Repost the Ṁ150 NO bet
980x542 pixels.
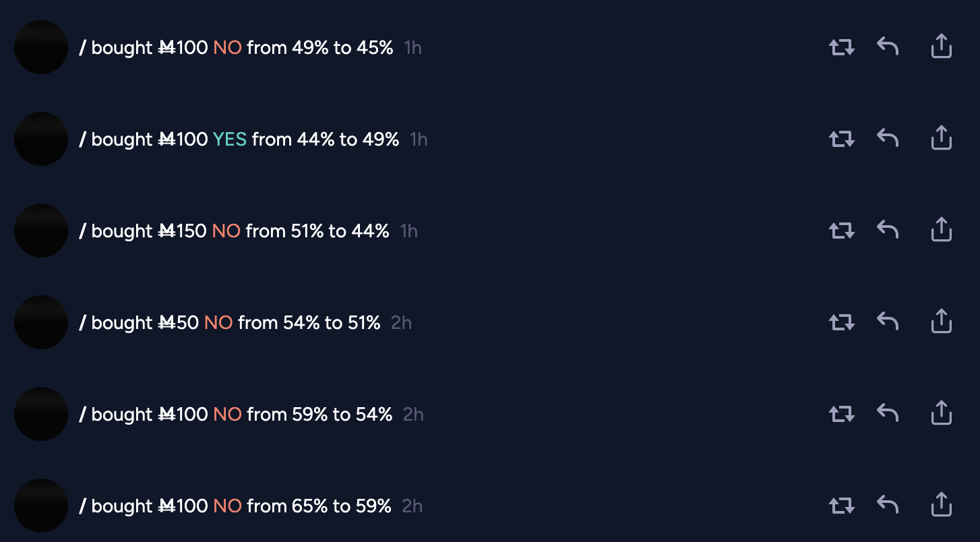tap(841, 231)
